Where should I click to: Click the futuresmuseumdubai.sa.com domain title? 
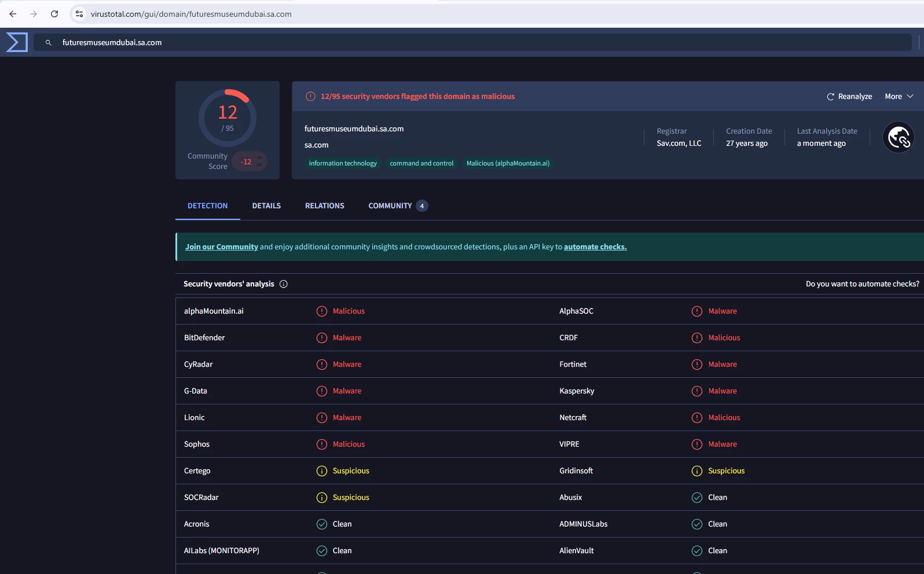354,129
